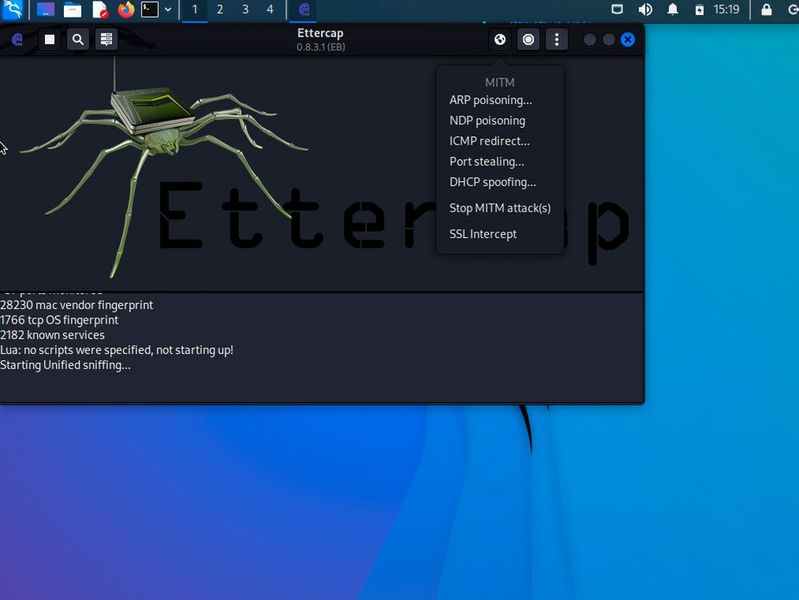
Task: Switch to workspace 3
Action: point(245,10)
